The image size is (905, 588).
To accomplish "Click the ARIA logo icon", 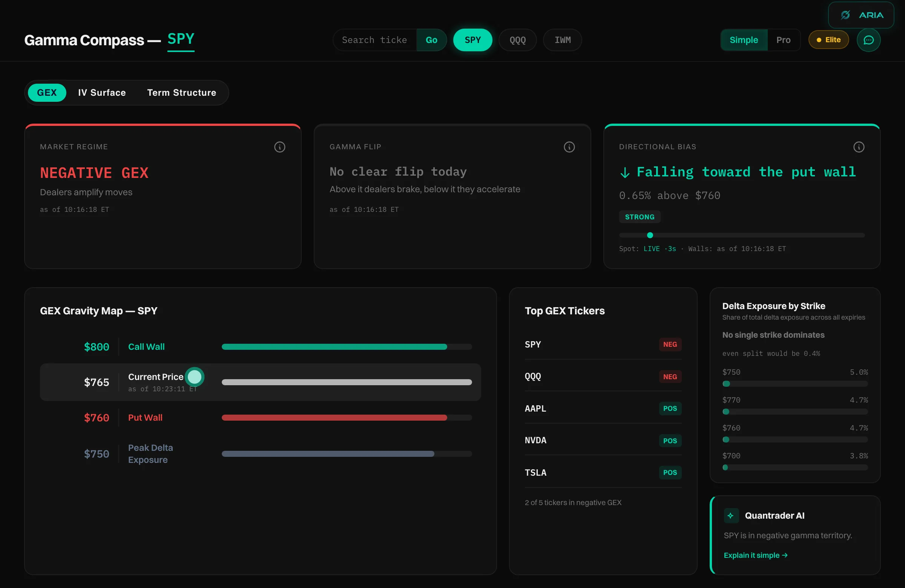I will (845, 15).
